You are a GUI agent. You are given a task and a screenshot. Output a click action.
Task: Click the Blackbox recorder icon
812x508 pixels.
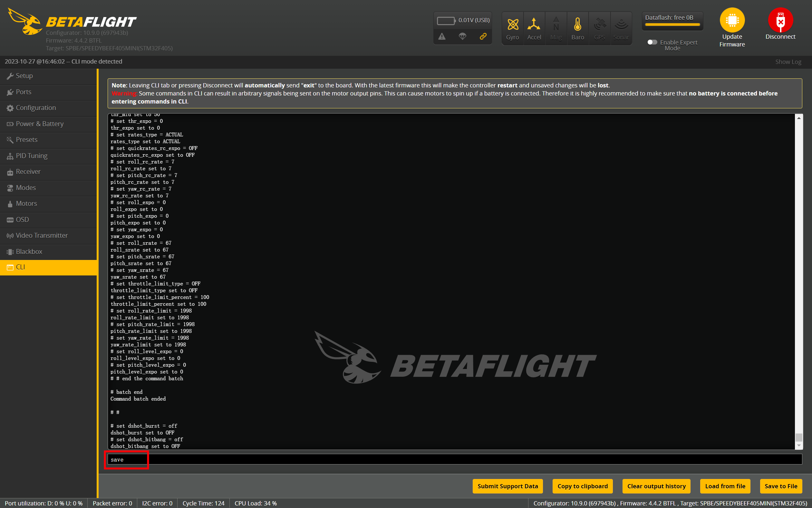[x=10, y=252]
